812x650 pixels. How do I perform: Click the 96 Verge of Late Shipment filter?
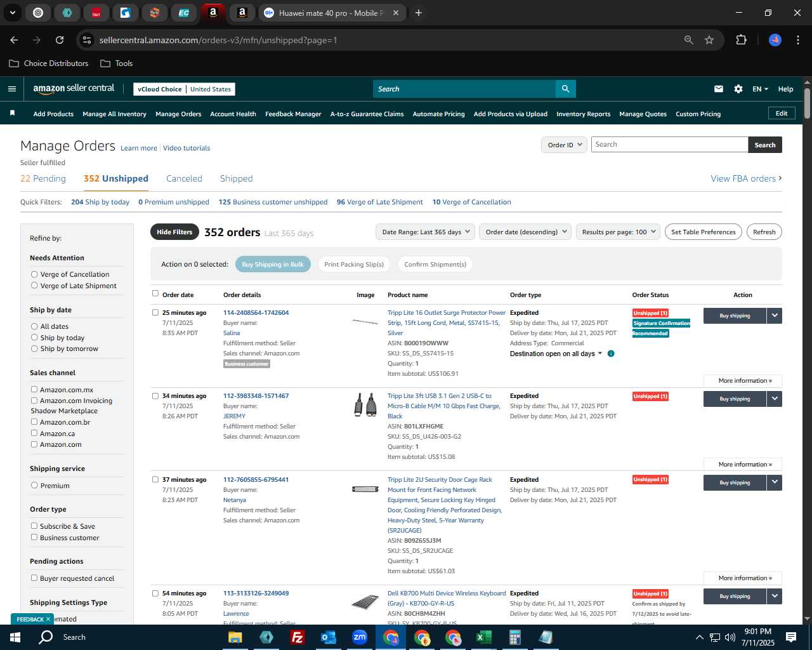click(x=379, y=202)
